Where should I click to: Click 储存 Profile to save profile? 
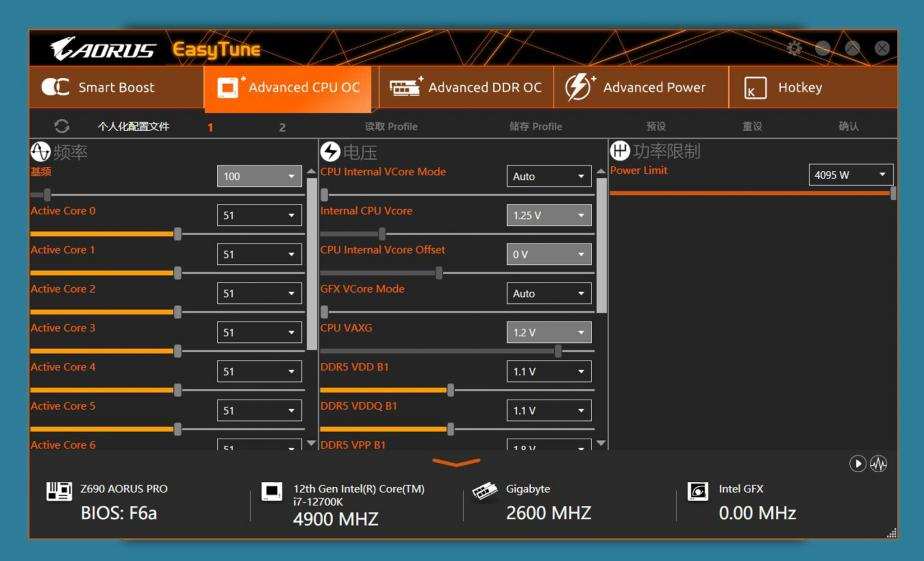pyautogui.click(x=535, y=127)
